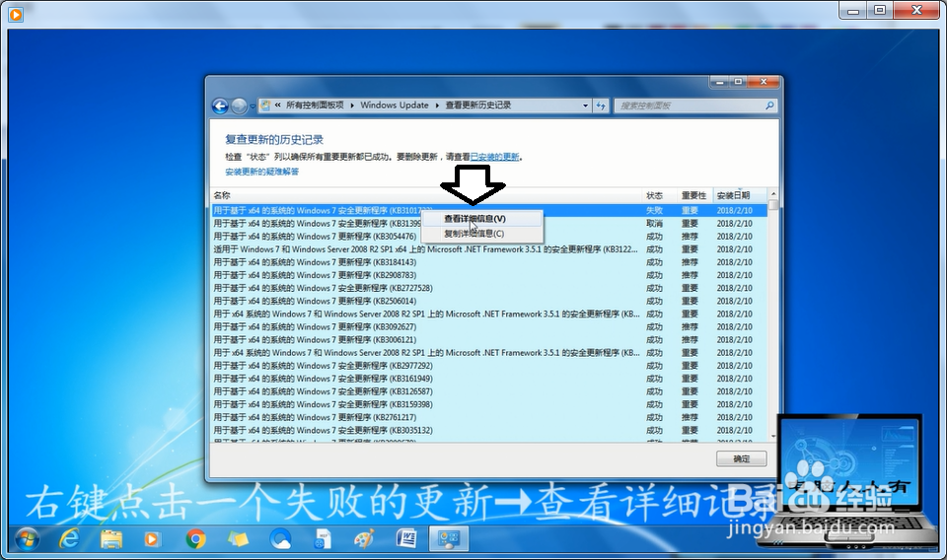Launch Google Chrome from taskbar

coord(195,538)
